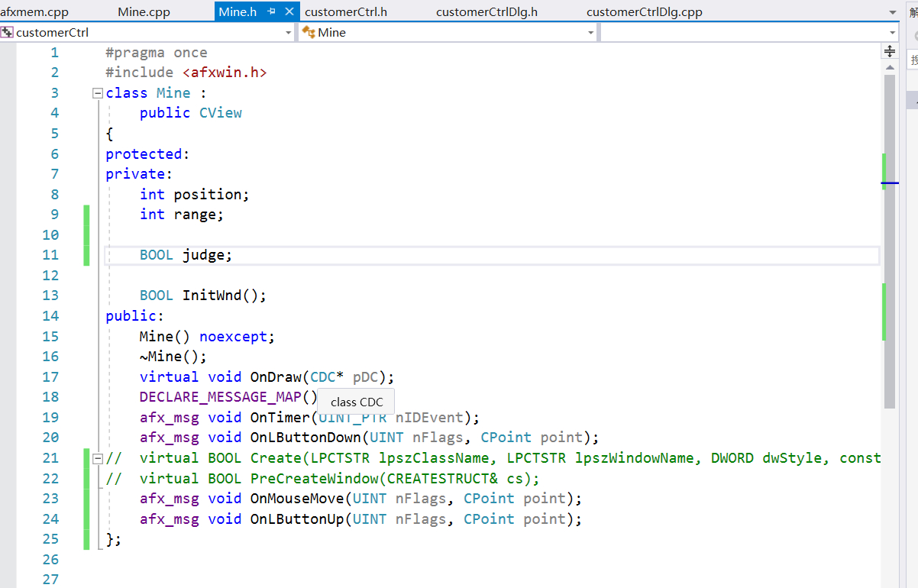
Task: Open the customerCtrlDlg.h tab
Action: click(486, 11)
